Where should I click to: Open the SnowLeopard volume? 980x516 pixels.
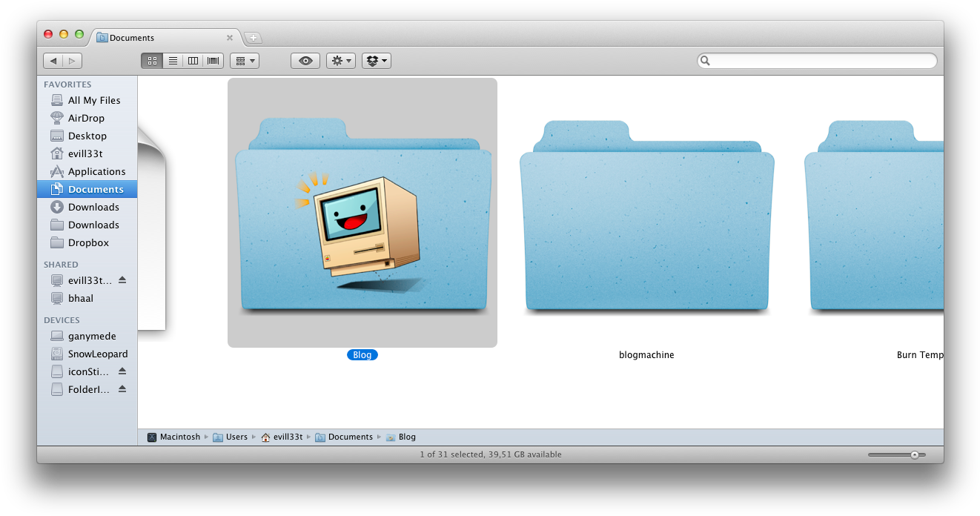pos(87,354)
